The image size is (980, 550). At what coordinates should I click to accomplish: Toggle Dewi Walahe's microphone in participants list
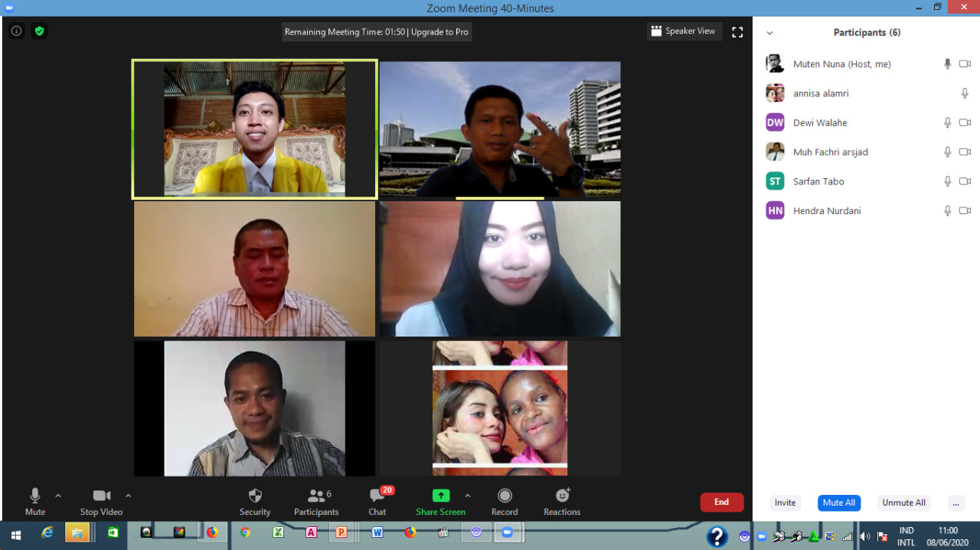point(947,122)
